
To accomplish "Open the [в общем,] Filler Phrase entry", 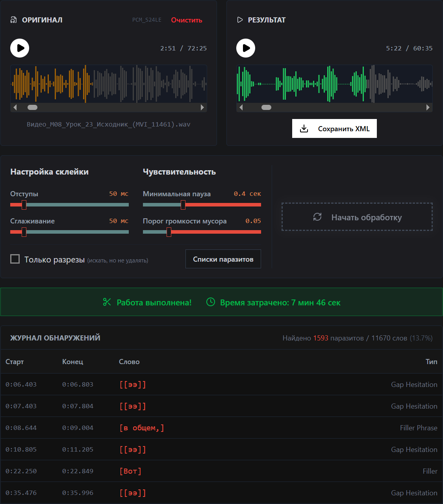I will (x=142, y=428).
